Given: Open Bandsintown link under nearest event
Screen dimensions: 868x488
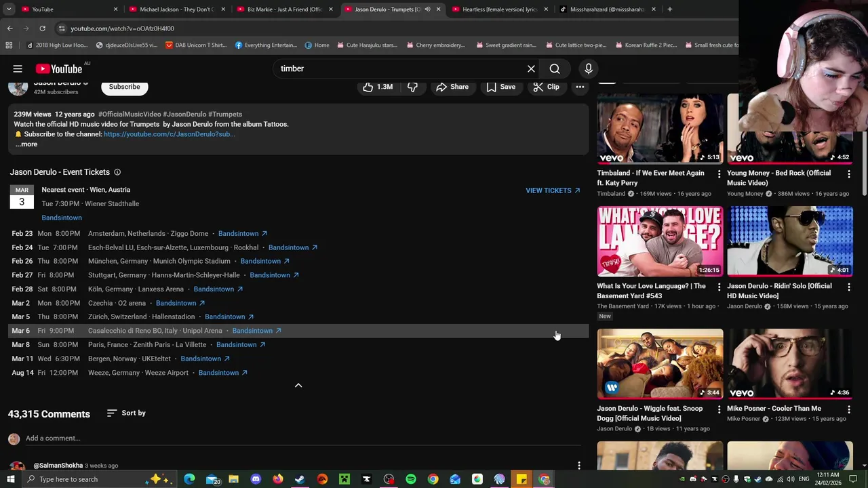Looking at the screenshot, I should [62, 218].
